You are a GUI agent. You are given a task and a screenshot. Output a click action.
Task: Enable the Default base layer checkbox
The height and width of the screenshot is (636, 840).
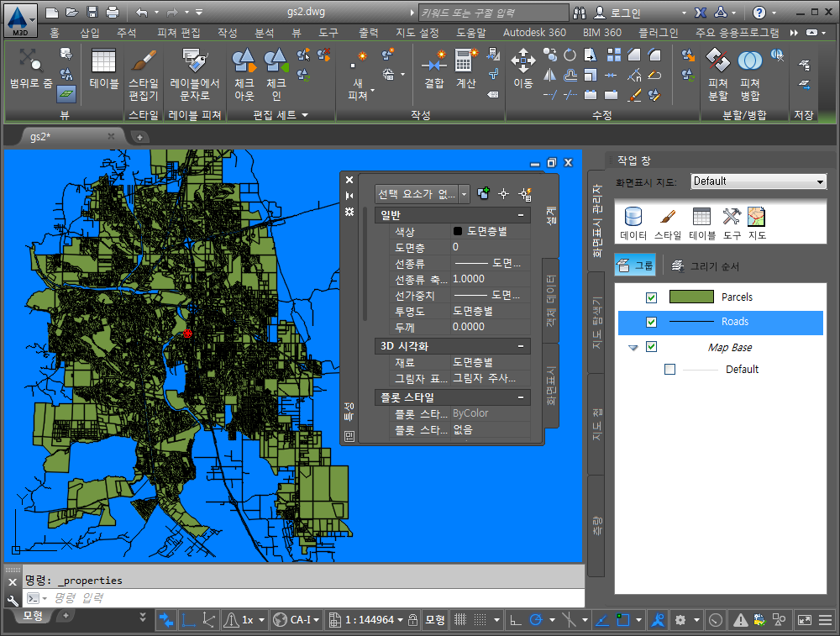tap(669, 369)
